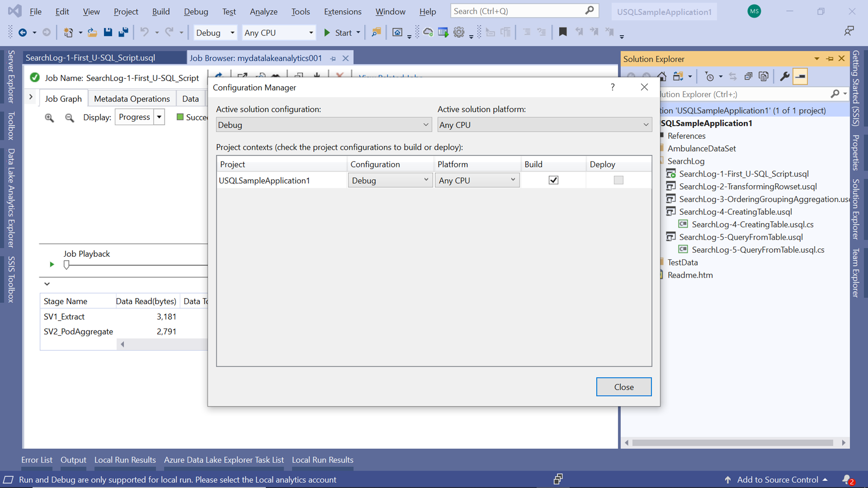
Task: Click the Open File folder icon
Action: click(92, 32)
